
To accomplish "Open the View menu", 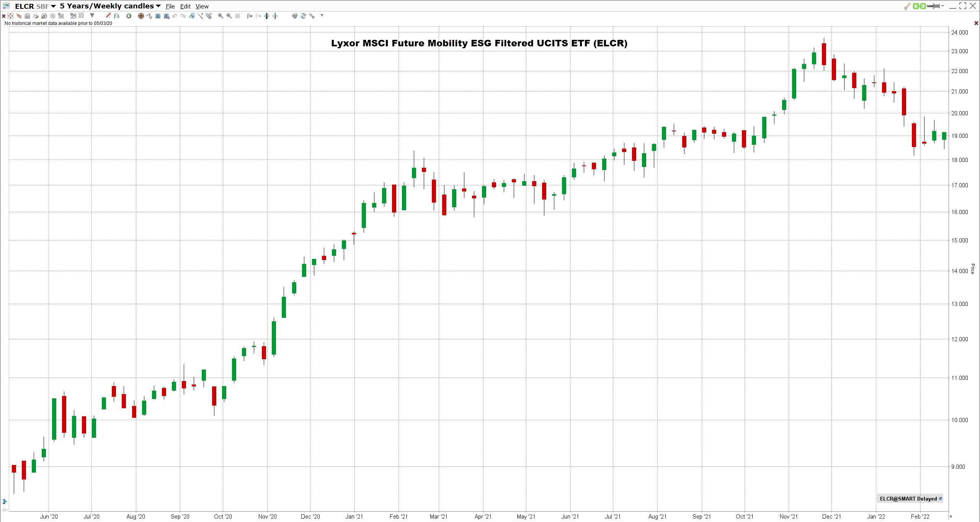I will click(202, 7).
